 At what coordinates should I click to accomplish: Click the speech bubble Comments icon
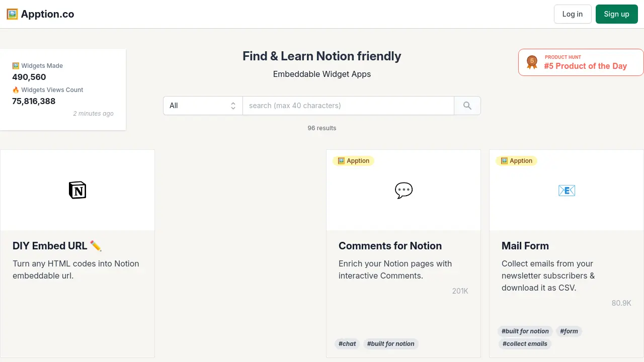(x=404, y=190)
